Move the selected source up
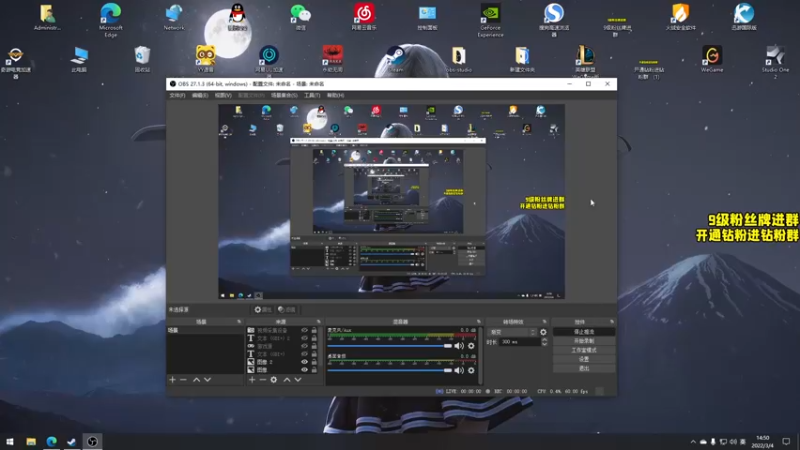The height and width of the screenshot is (450, 800). [x=287, y=380]
